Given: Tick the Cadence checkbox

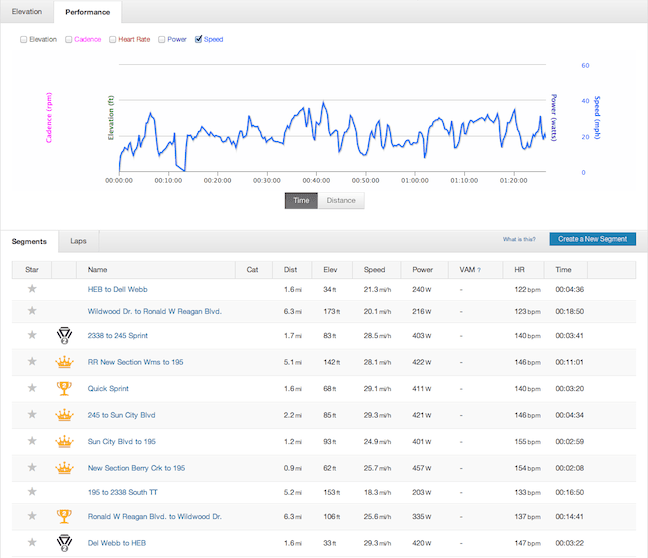Looking at the screenshot, I should 69,40.
